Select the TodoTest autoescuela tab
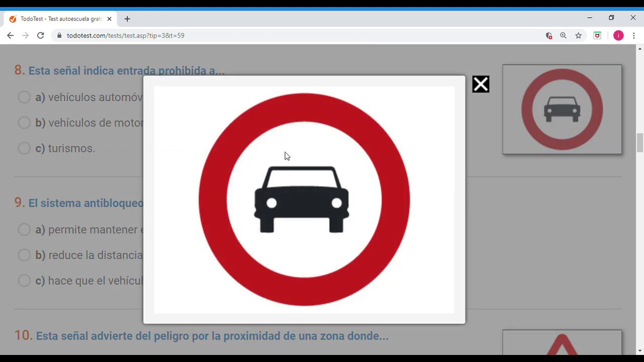 tap(60, 19)
